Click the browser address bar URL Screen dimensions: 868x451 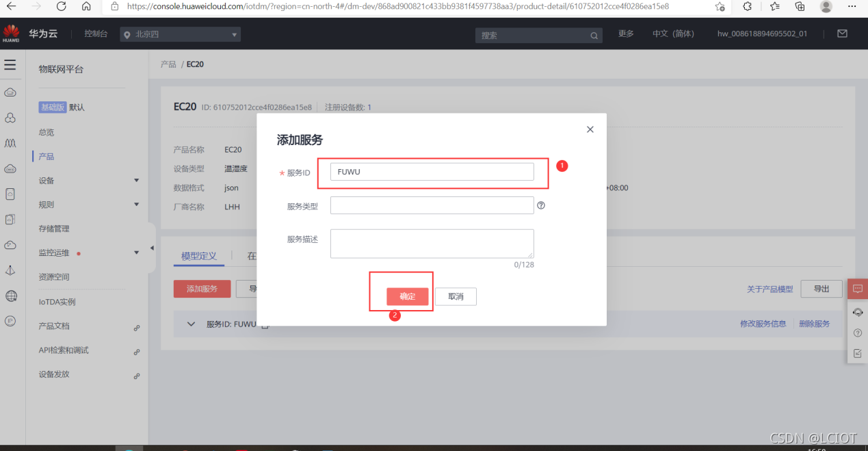[398, 6]
